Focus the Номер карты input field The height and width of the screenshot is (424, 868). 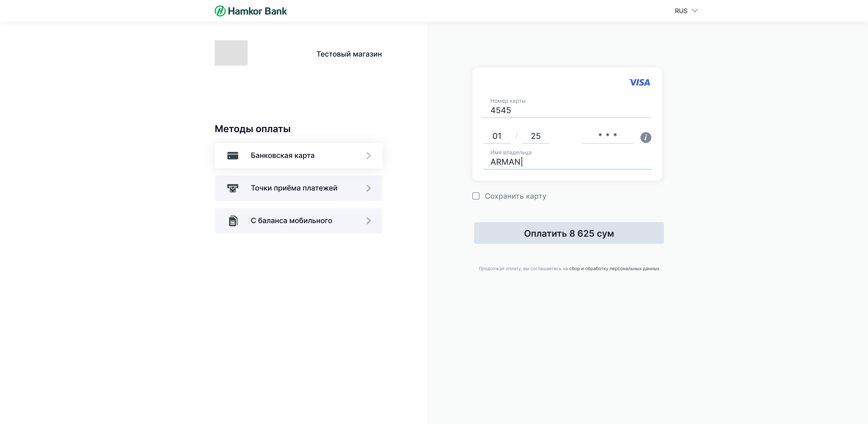(x=567, y=110)
